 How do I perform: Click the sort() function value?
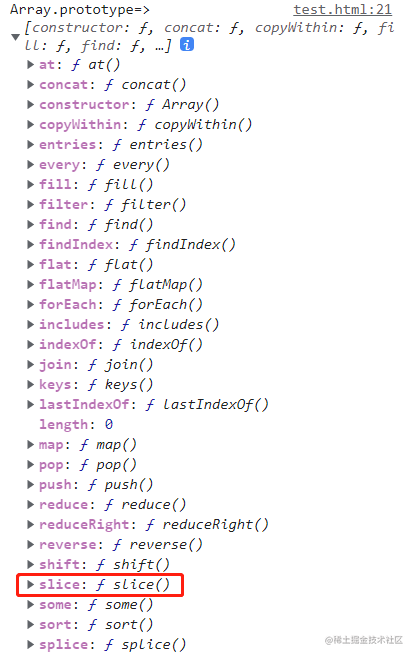121,624
